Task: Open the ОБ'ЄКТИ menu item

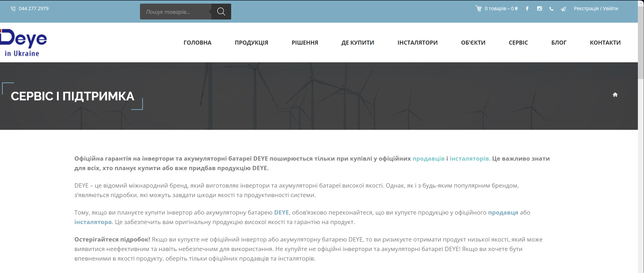Action: pyautogui.click(x=473, y=43)
